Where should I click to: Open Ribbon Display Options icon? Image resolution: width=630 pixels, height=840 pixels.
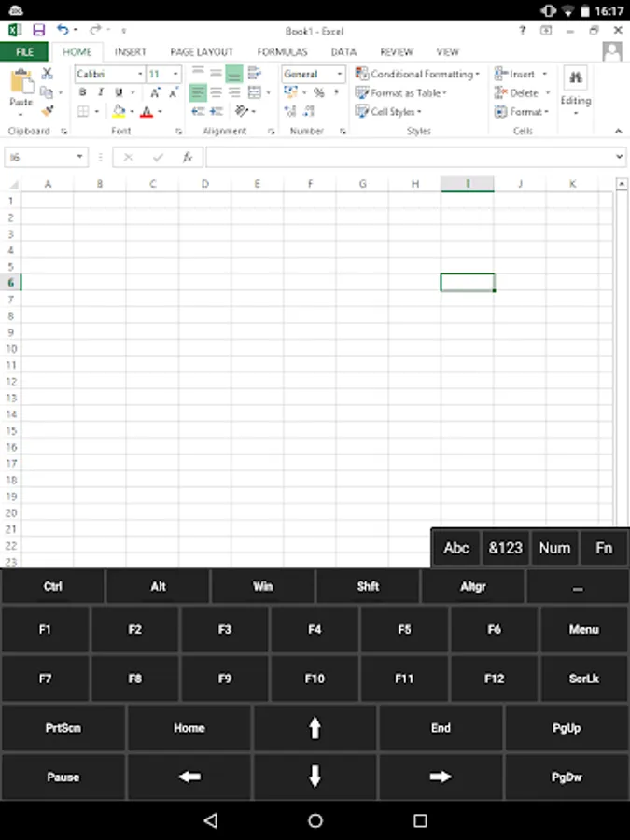(x=546, y=30)
